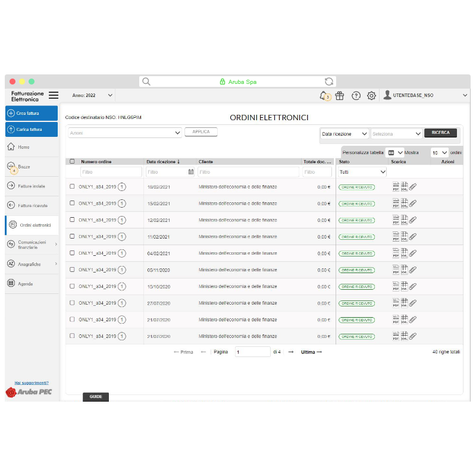
Task: Open the help question mark icon
Action: [356, 95]
